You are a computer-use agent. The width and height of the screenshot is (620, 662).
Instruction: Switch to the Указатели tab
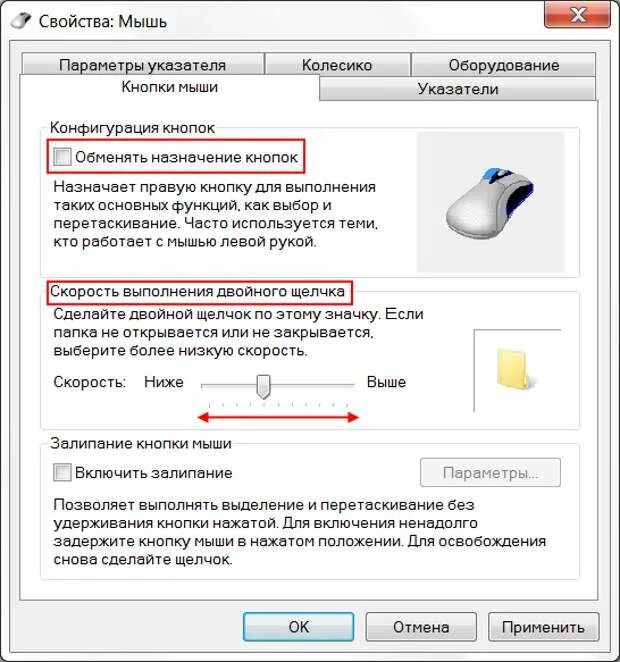point(458,89)
